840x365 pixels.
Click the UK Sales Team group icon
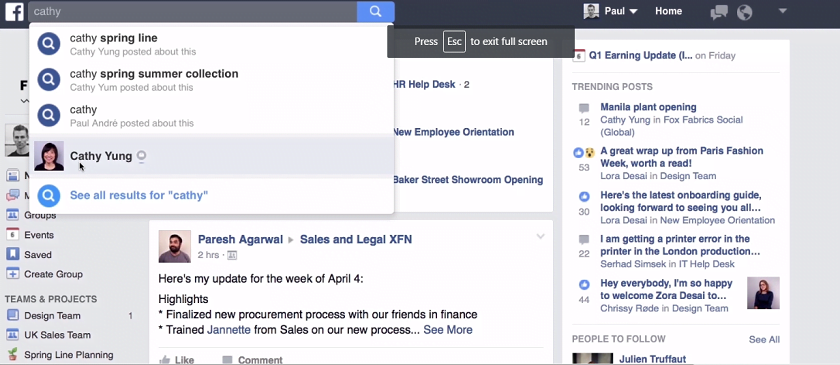point(12,335)
